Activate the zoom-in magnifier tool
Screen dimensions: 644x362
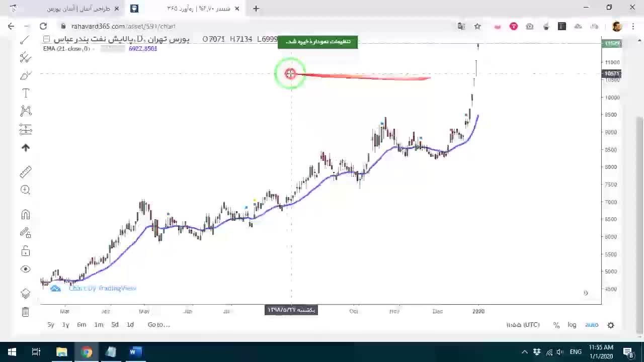pyautogui.click(x=25, y=190)
